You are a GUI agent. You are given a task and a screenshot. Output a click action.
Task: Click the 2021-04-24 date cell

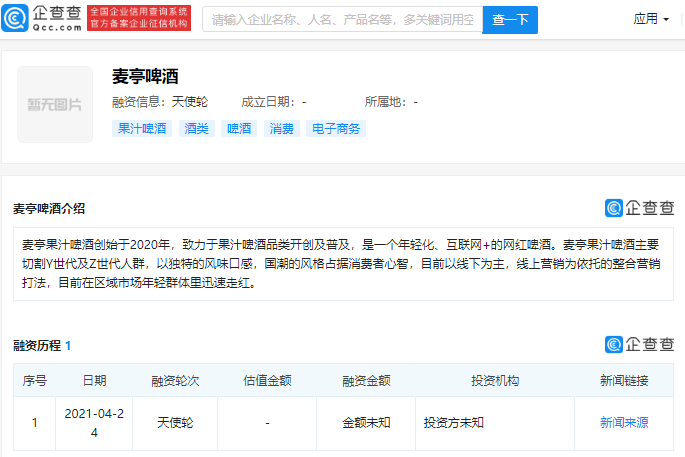tap(94, 423)
